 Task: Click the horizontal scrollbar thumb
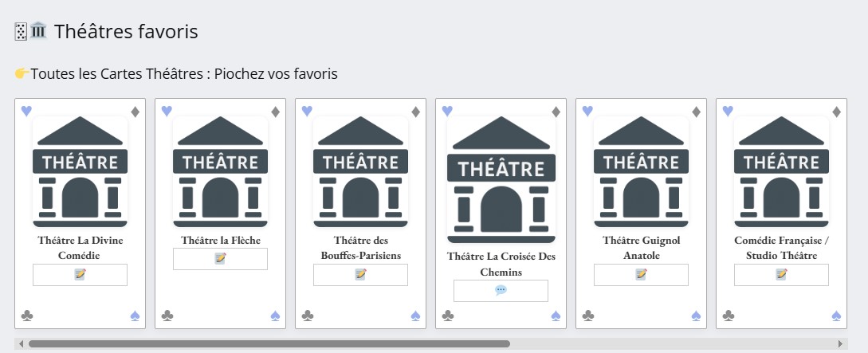point(269,344)
